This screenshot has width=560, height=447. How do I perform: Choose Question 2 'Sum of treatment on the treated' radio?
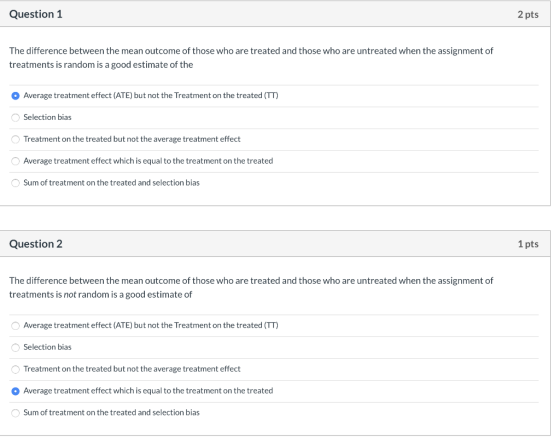pyautogui.click(x=15, y=413)
